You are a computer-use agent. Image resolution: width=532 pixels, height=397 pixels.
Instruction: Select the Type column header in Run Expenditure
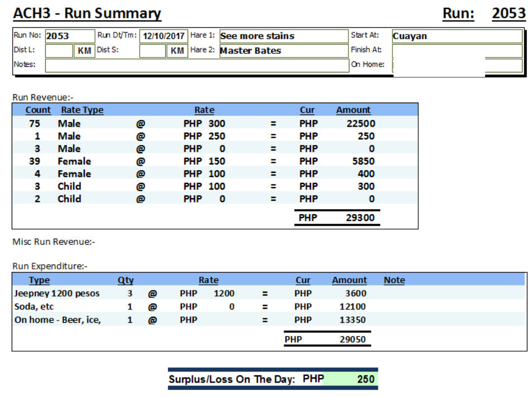tap(39, 280)
